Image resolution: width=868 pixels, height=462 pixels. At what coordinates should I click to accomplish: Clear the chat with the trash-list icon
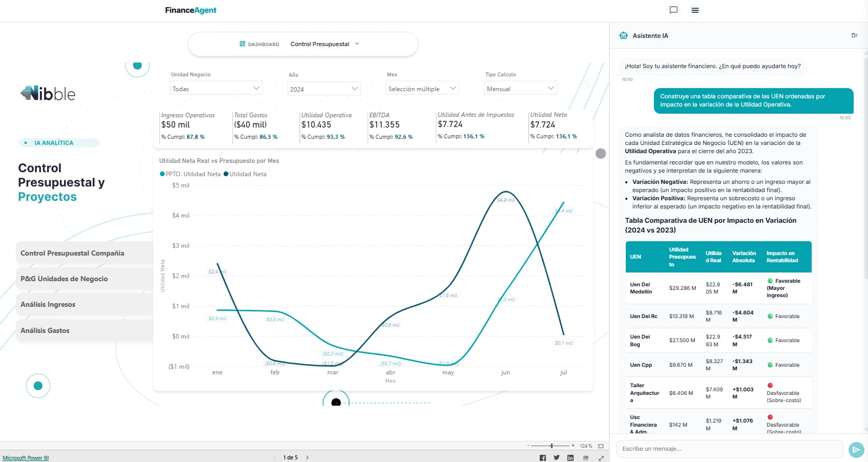tap(854, 35)
